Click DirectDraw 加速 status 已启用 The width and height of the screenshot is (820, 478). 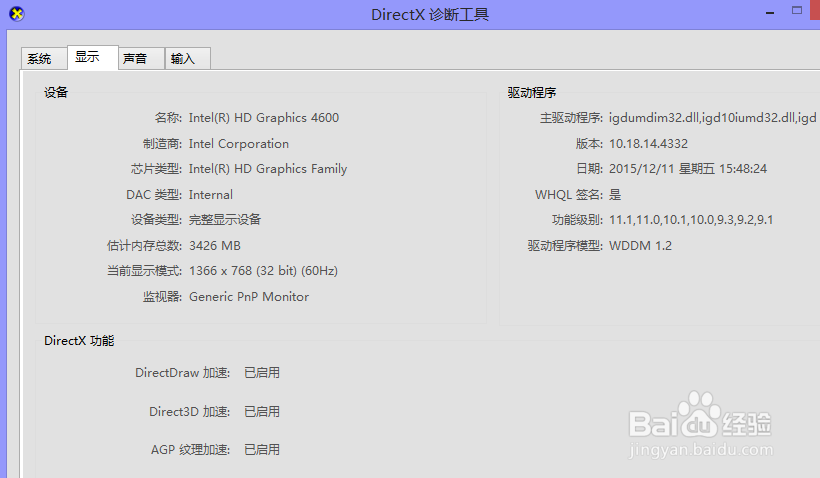(262, 373)
